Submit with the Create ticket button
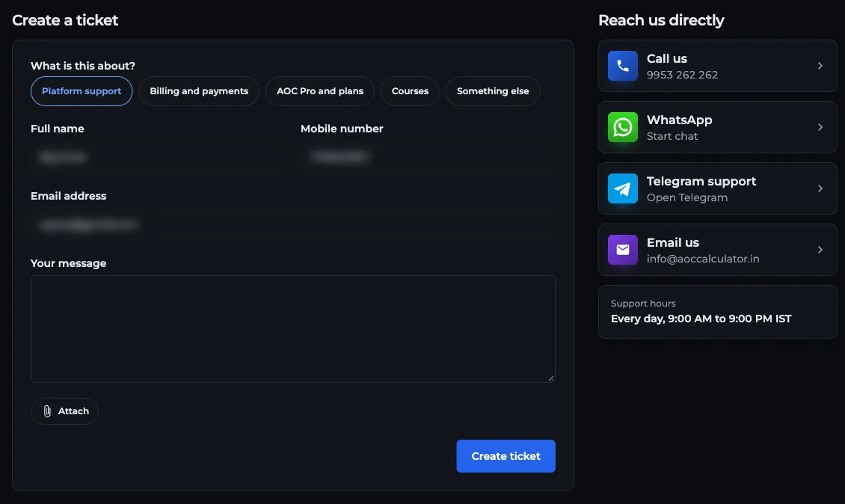 click(506, 456)
